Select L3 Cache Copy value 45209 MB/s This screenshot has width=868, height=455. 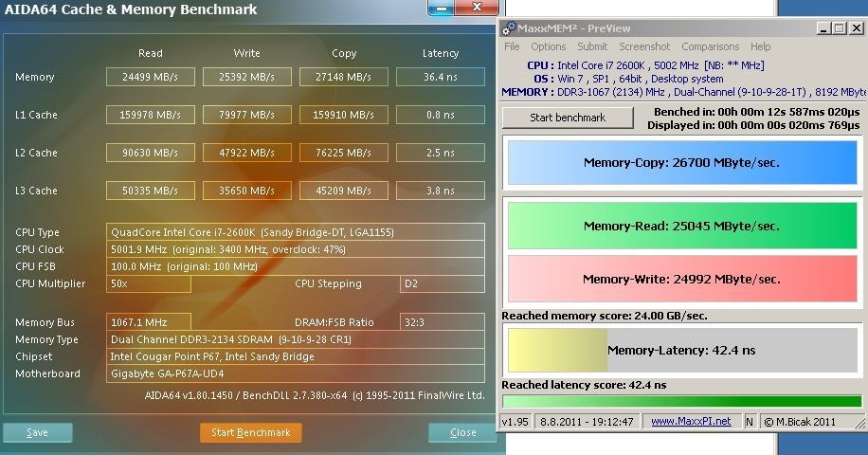[x=344, y=191]
